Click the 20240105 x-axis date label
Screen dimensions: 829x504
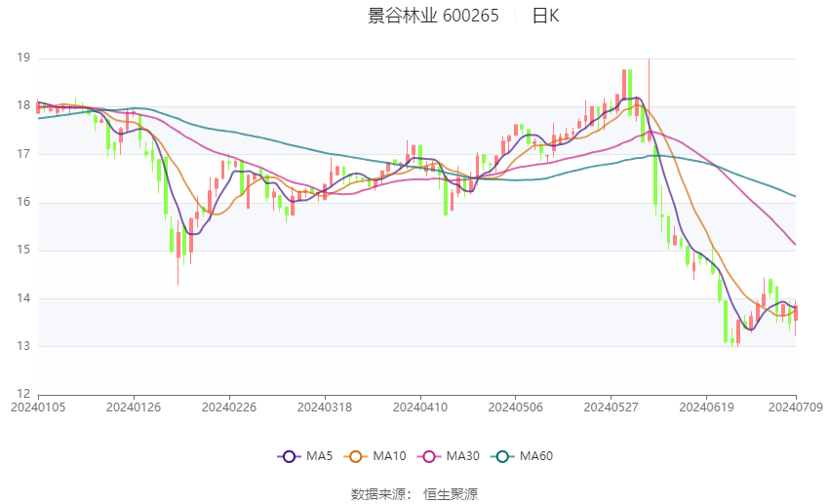(x=38, y=407)
